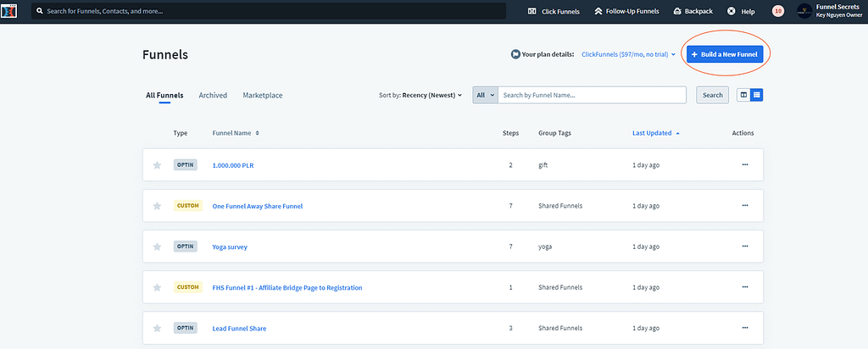This screenshot has height=349, width=868.
Task: Open the Help menu
Action: coord(741,11)
